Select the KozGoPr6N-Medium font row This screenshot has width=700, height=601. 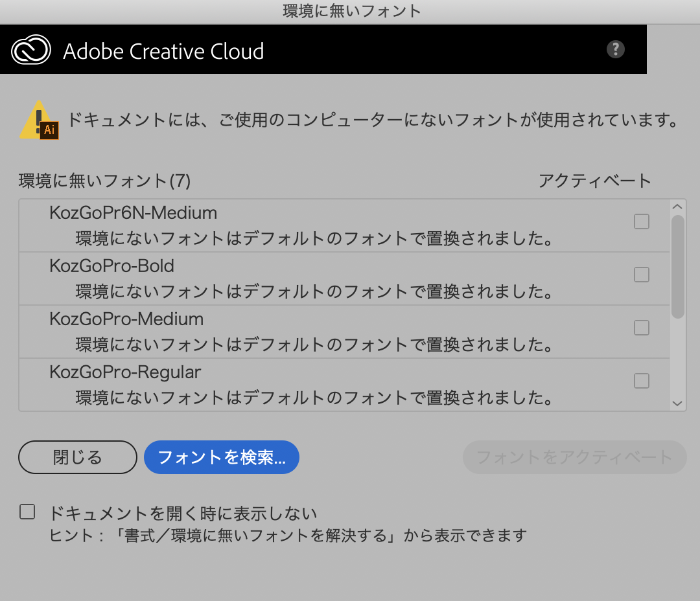pos(344,226)
